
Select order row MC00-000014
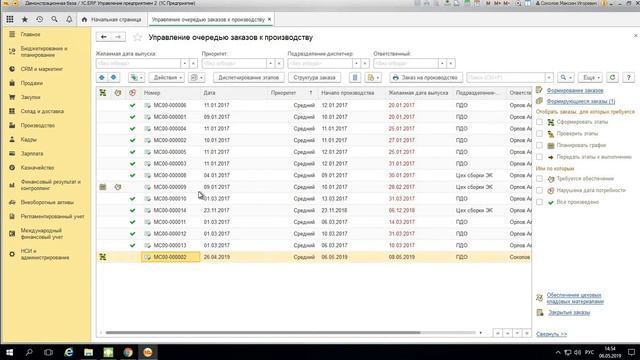314,211
